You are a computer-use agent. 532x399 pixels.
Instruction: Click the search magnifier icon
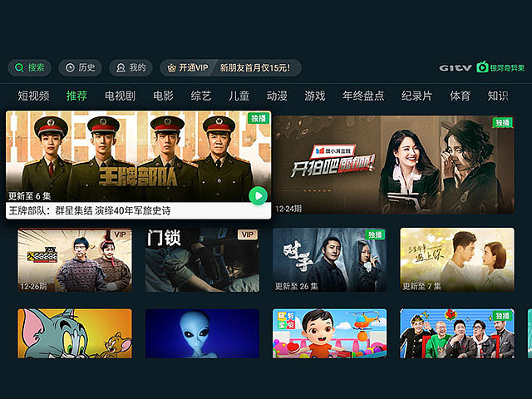(19, 67)
